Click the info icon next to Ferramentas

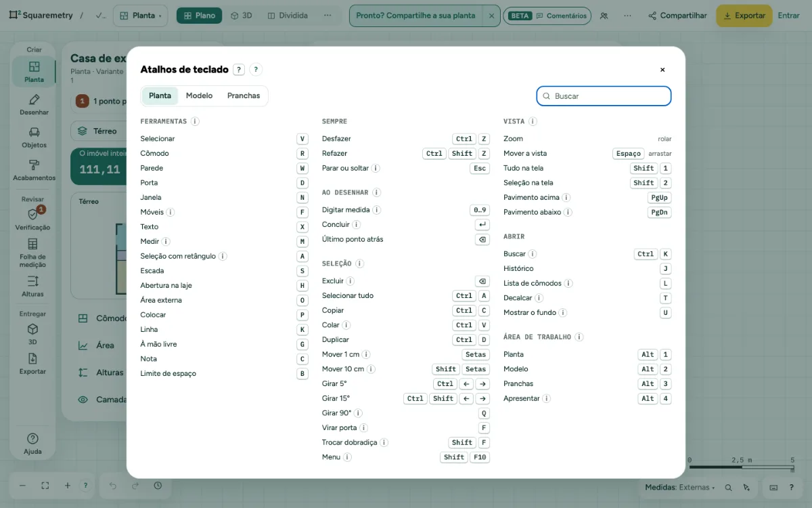pyautogui.click(x=195, y=121)
